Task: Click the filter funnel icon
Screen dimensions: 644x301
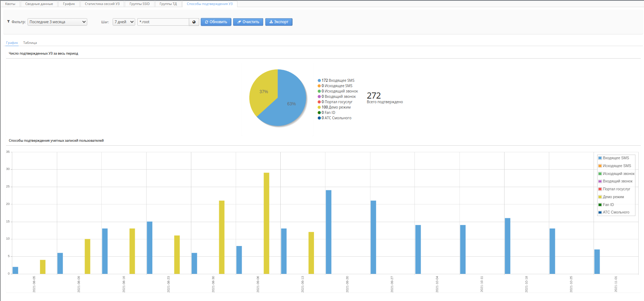Action: coord(9,22)
